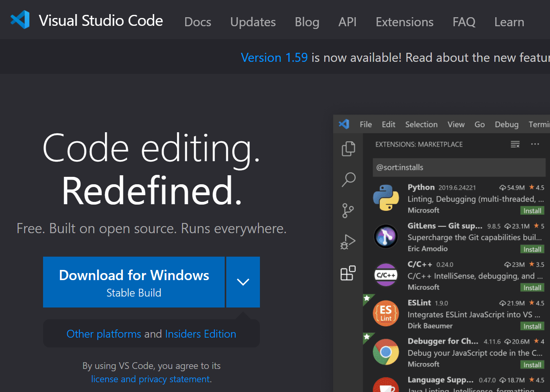Click the Eric Amodio publisher name
550x392 pixels.
click(x=427, y=248)
